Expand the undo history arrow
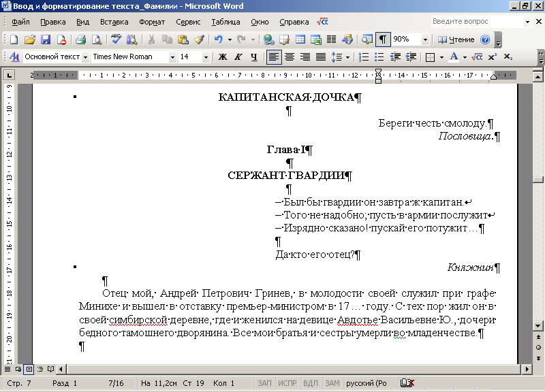545x392 pixels. (x=230, y=39)
